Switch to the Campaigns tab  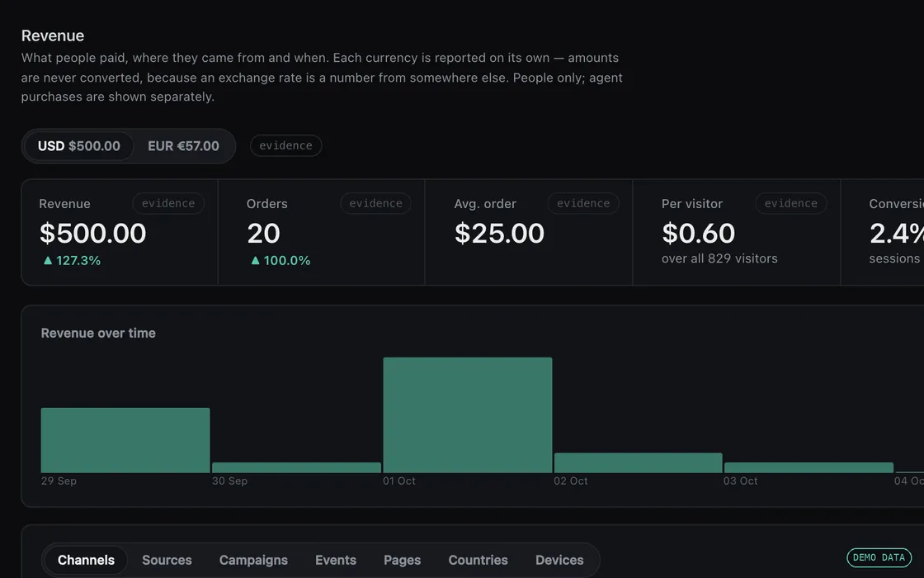coord(253,560)
